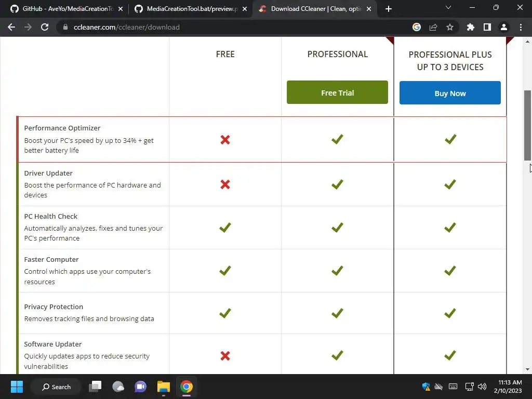
Task: Click the browser Forward arrow
Action: click(28, 27)
